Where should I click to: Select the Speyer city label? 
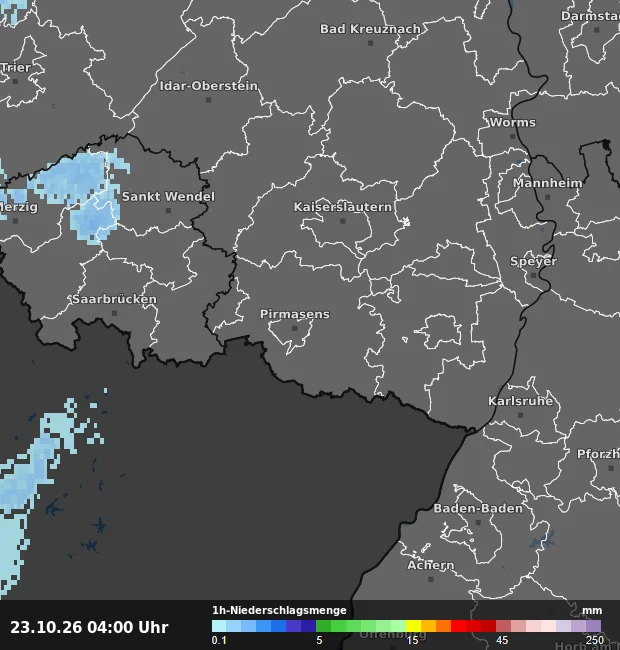pyautogui.click(x=533, y=261)
